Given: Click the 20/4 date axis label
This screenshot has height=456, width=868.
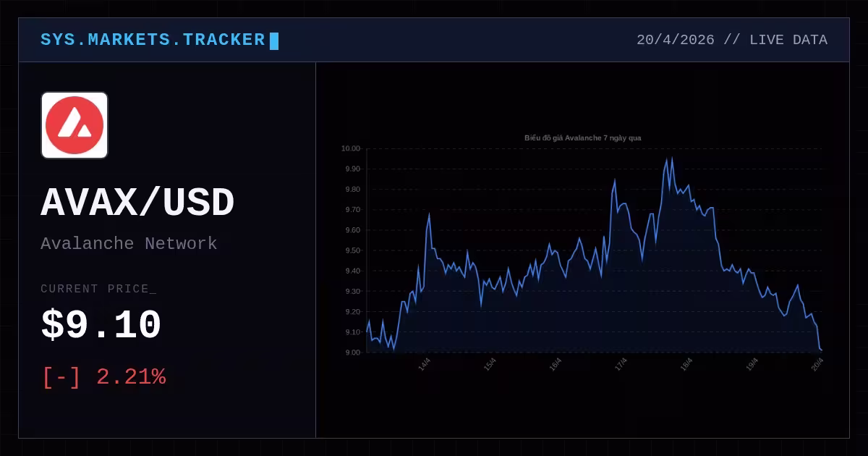Looking at the screenshot, I should pos(817,364).
